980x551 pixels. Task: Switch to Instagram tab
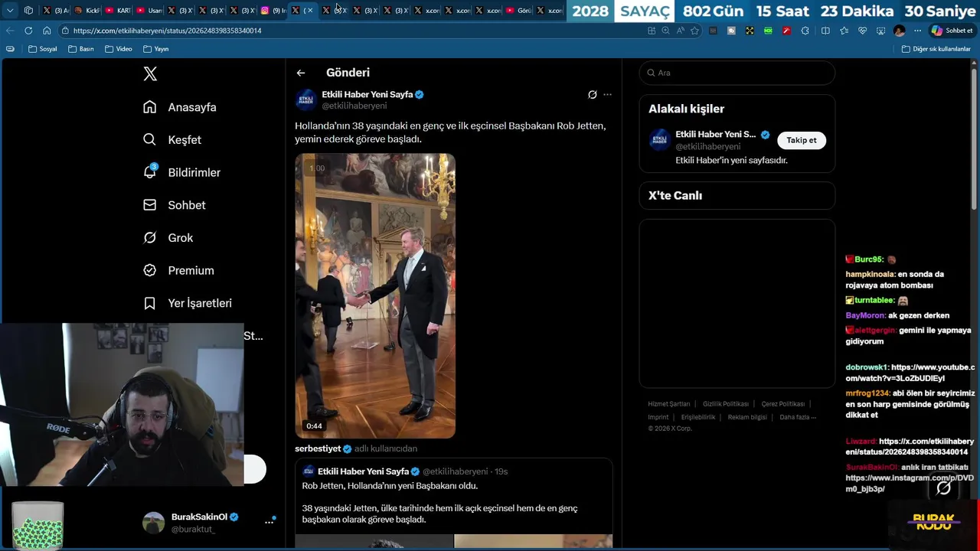(x=273, y=11)
